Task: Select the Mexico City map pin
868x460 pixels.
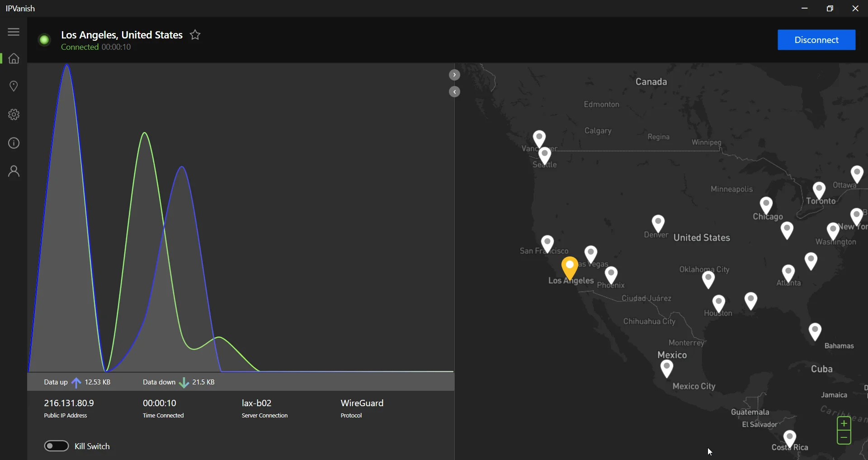Action: click(x=667, y=369)
